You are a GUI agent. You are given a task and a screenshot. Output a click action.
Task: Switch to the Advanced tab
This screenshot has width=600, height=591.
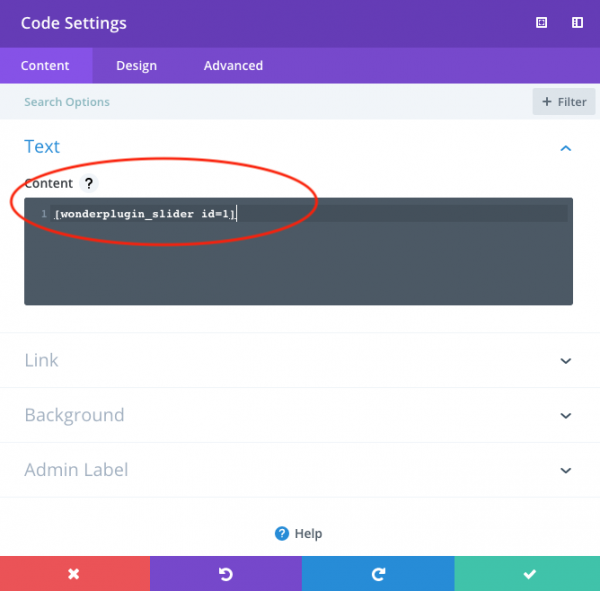[x=233, y=66]
